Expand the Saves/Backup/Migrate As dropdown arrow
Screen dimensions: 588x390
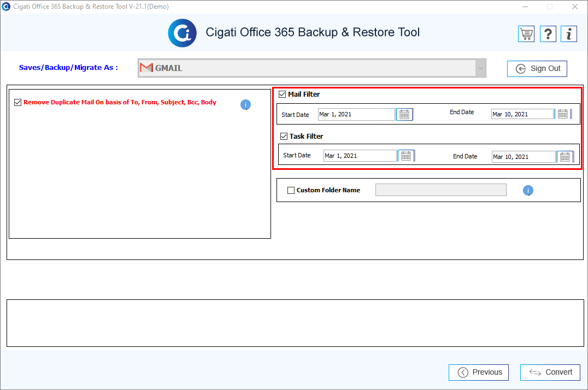coord(481,68)
